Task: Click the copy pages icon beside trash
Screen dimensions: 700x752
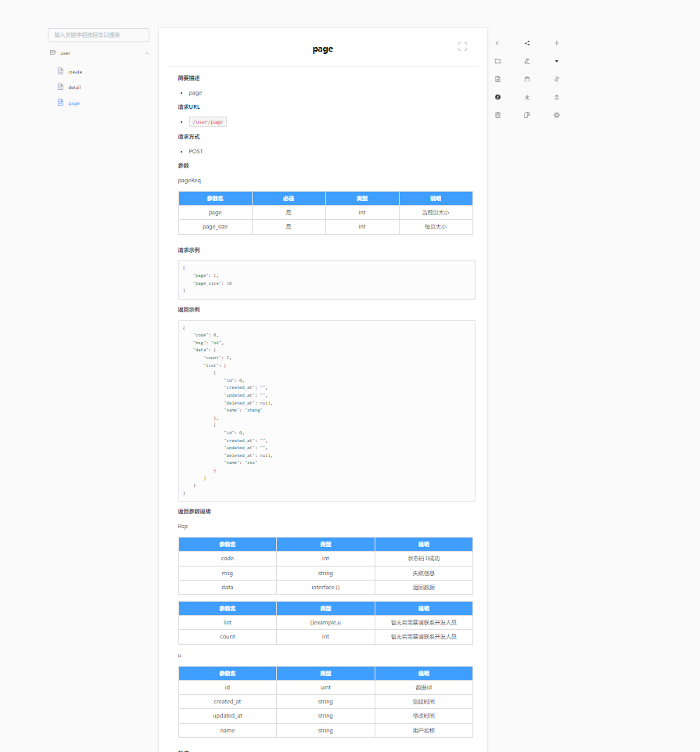Action: pyautogui.click(x=527, y=115)
